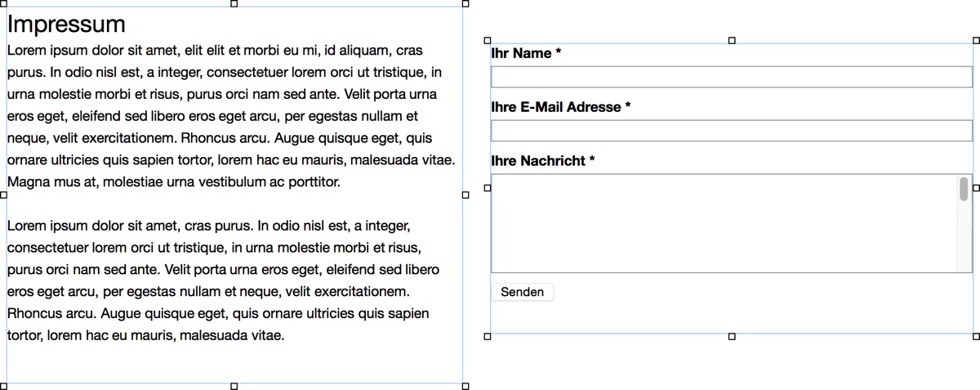Click bottom-center handle of the Impressum box

pos(234,385)
